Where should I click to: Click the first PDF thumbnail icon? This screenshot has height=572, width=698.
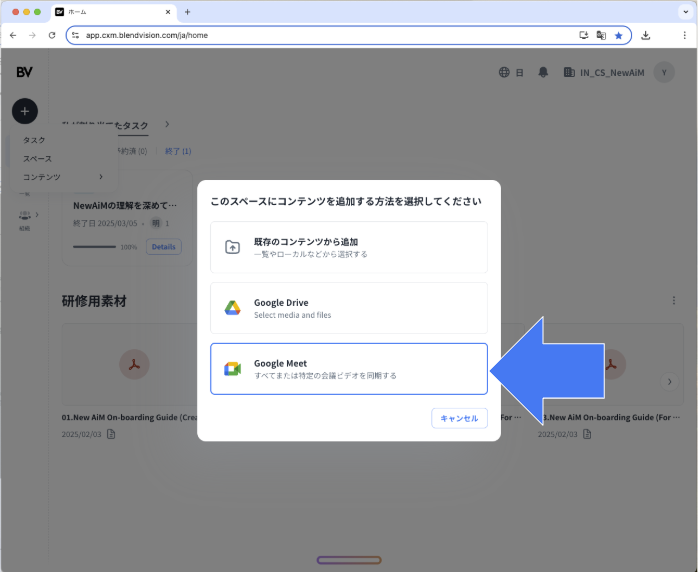(x=134, y=365)
